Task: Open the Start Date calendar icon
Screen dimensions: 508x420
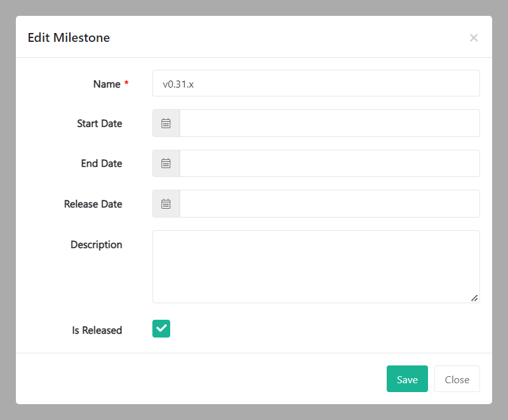Action: pyautogui.click(x=166, y=123)
